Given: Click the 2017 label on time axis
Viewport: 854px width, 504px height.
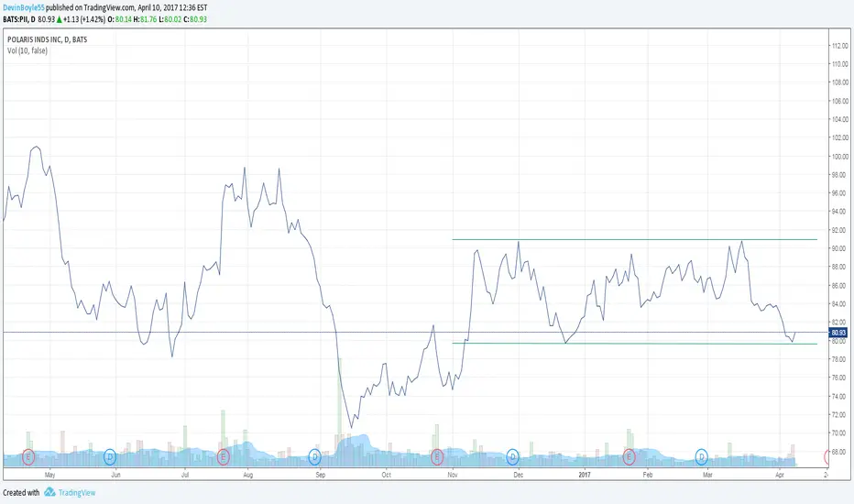Looking at the screenshot, I should click(x=585, y=475).
